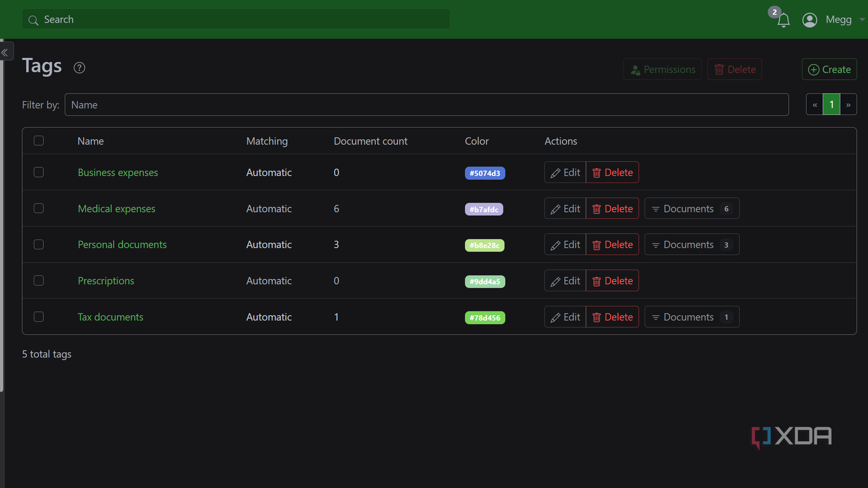Collapse the sidebar with double-chevron icon

click(x=5, y=53)
